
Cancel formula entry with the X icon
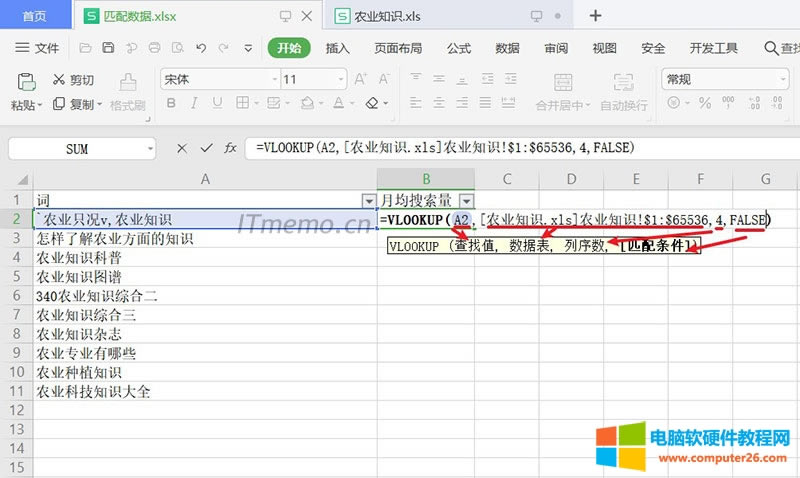point(182,148)
